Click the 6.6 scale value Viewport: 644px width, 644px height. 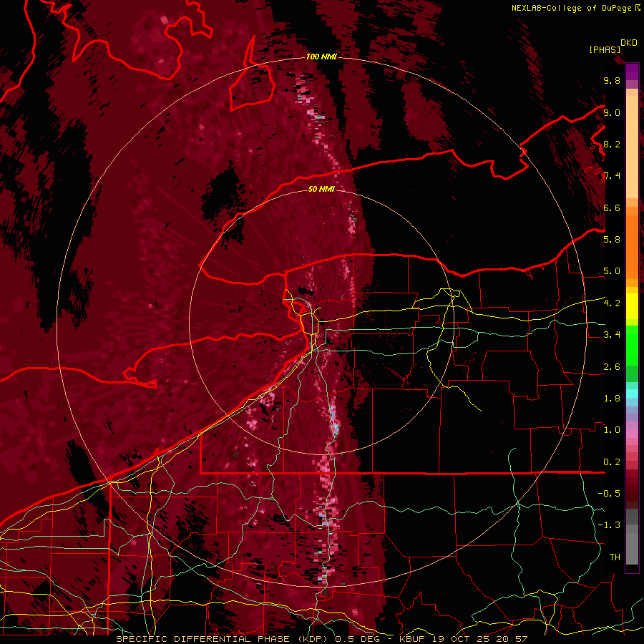[612, 208]
